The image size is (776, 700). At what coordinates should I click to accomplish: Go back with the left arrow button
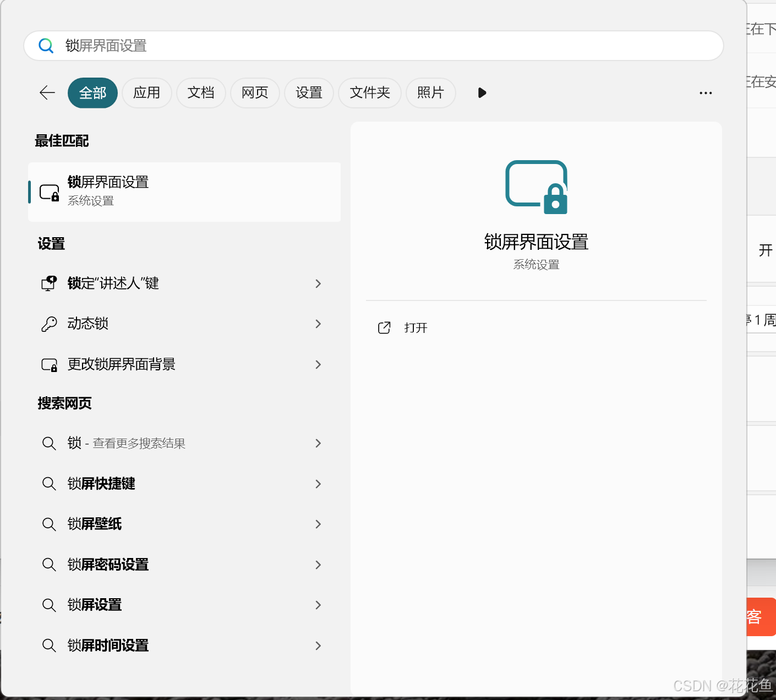click(48, 92)
